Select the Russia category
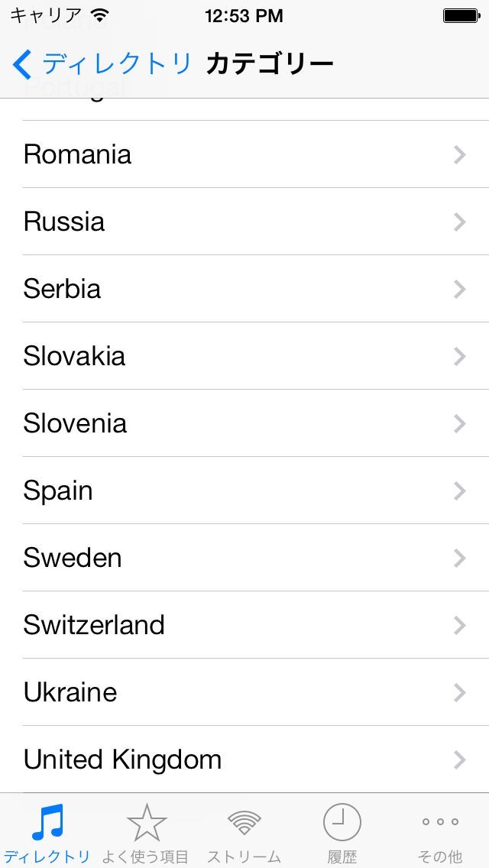 [64, 222]
